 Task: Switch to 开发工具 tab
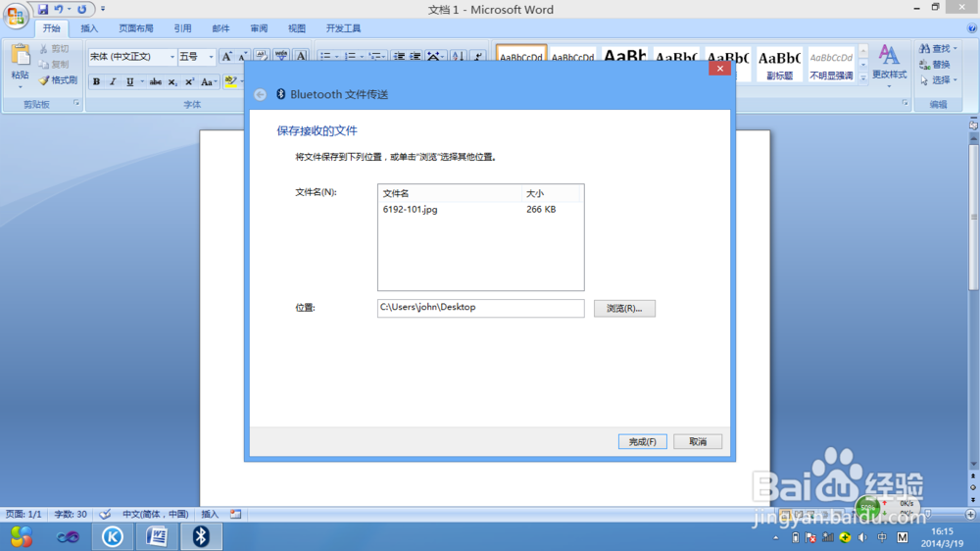click(x=343, y=28)
